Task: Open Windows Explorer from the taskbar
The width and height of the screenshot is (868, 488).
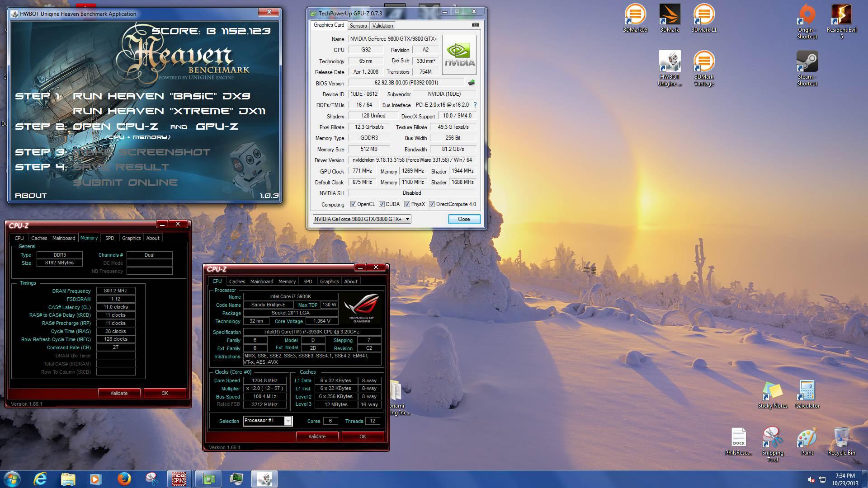Action: click(x=68, y=479)
